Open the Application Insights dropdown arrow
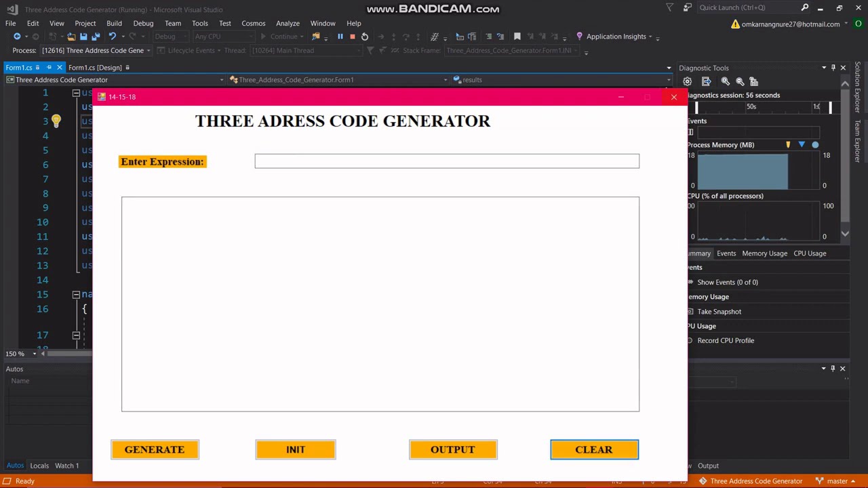Screen dimensions: 868x488 tap(650, 37)
